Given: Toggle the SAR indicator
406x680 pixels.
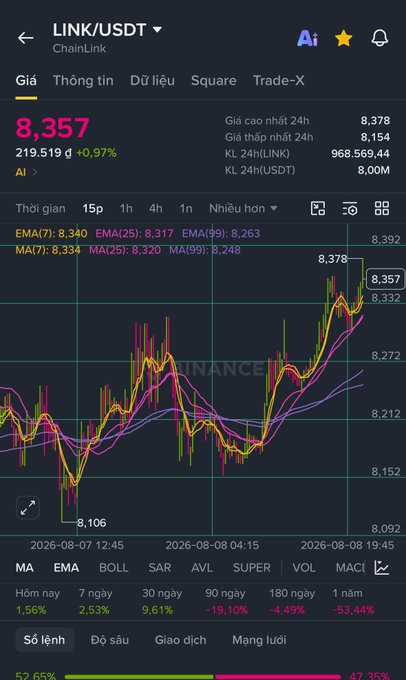Looking at the screenshot, I should click(x=160, y=568).
